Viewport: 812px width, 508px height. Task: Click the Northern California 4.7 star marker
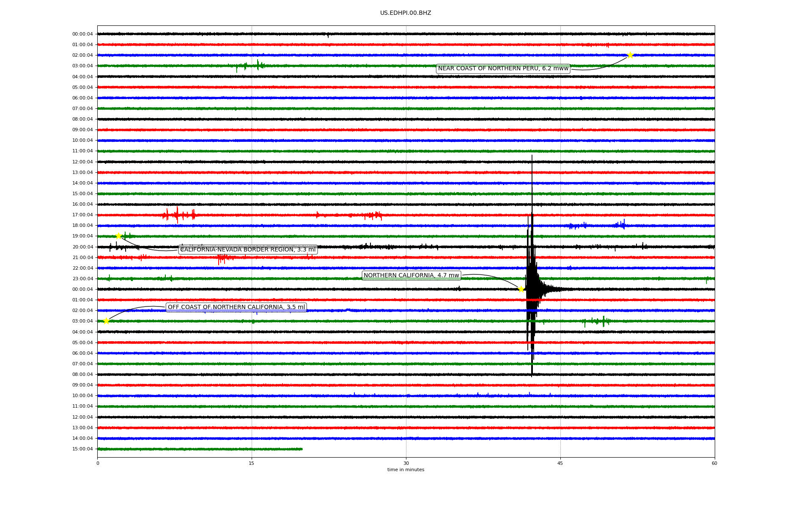point(521,289)
